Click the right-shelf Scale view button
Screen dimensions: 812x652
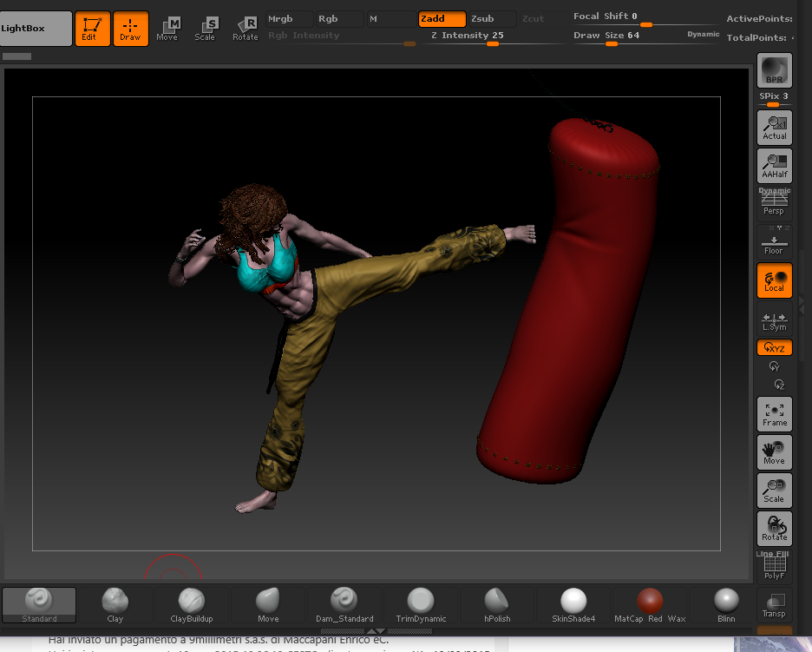[x=774, y=491]
